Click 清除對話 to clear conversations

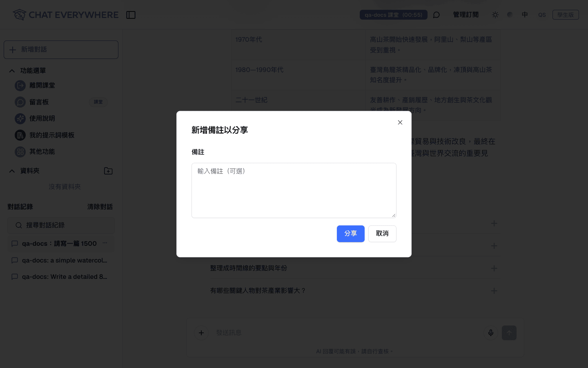point(100,207)
